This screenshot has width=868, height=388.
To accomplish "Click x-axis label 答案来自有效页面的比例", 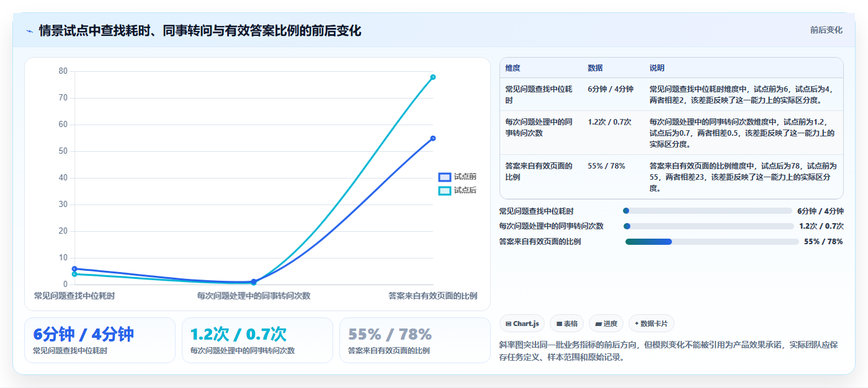I will (432, 296).
